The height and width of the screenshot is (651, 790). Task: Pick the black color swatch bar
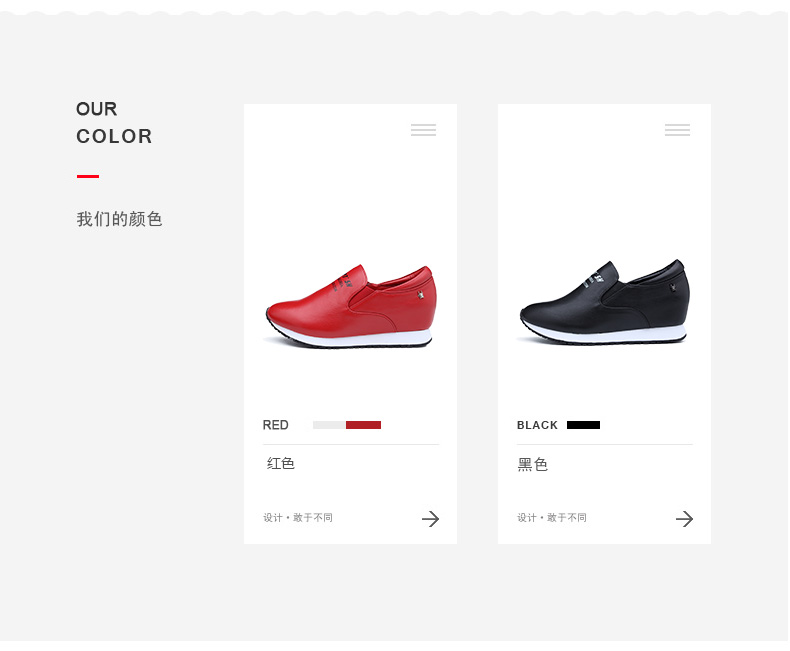[583, 425]
